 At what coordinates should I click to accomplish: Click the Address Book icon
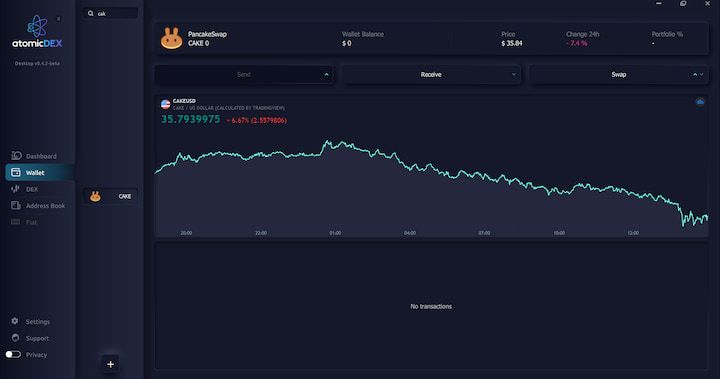pyautogui.click(x=16, y=205)
